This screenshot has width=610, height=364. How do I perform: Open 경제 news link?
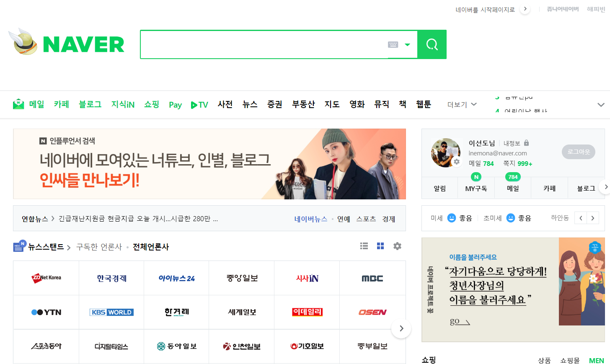pyautogui.click(x=389, y=219)
